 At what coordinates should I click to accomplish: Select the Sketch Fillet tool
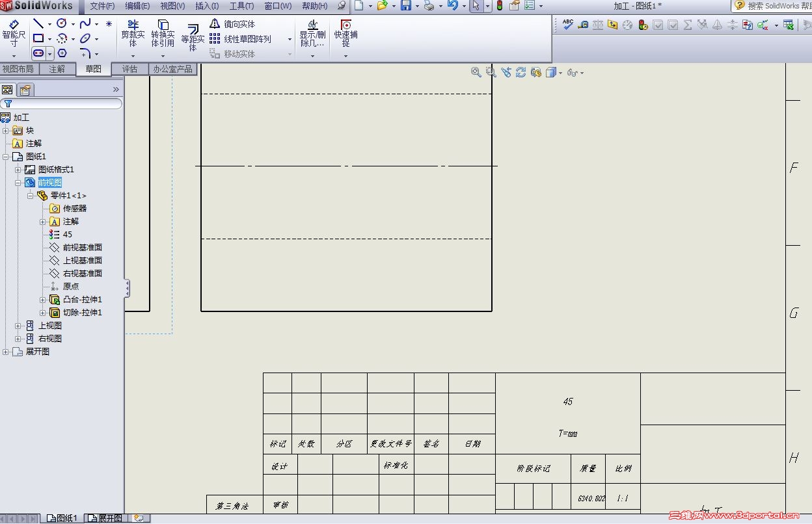[x=85, y=53]
